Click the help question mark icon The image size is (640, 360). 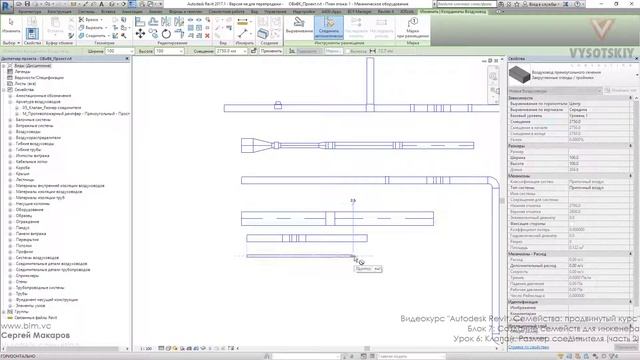(x=577, y=4)
